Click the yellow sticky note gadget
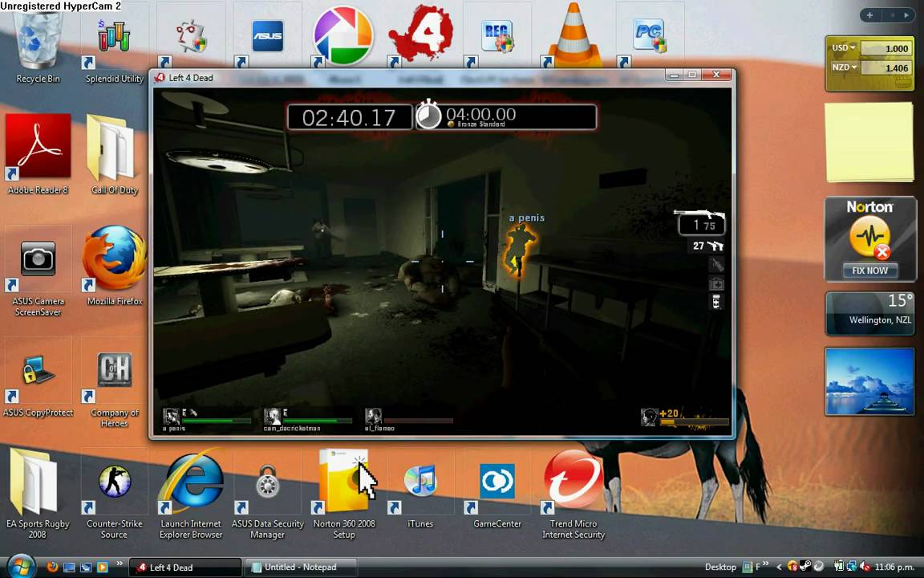Image resolution: width=924 pixels, height=578 pixels. [869, 141]
